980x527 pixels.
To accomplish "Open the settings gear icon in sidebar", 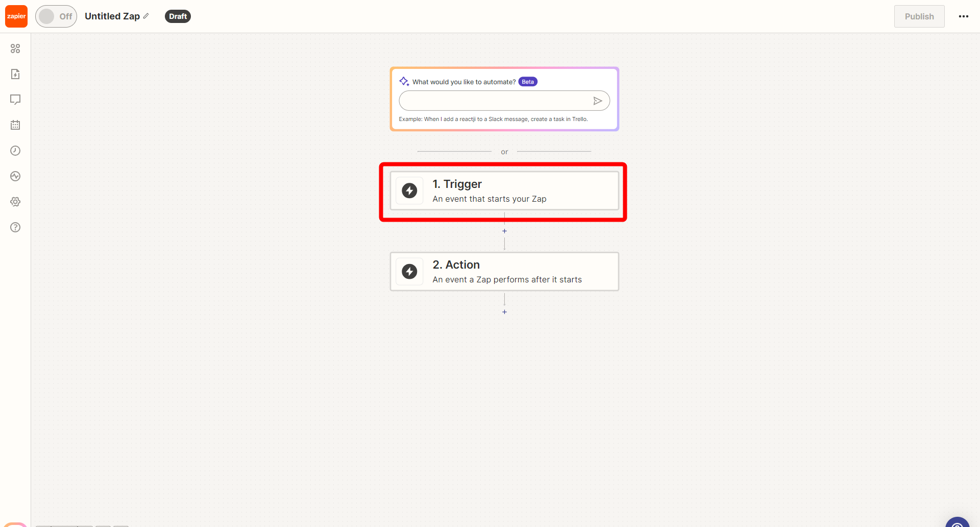I will click(15, 202).
